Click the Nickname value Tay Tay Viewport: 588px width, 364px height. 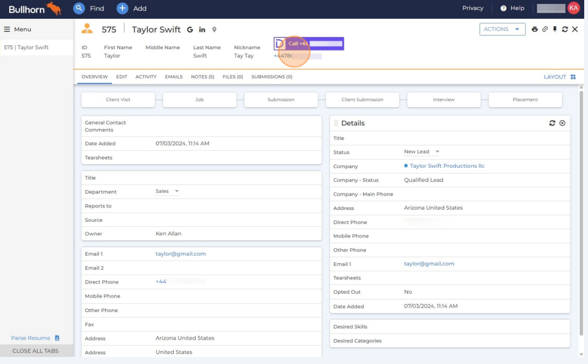(244, 56)
